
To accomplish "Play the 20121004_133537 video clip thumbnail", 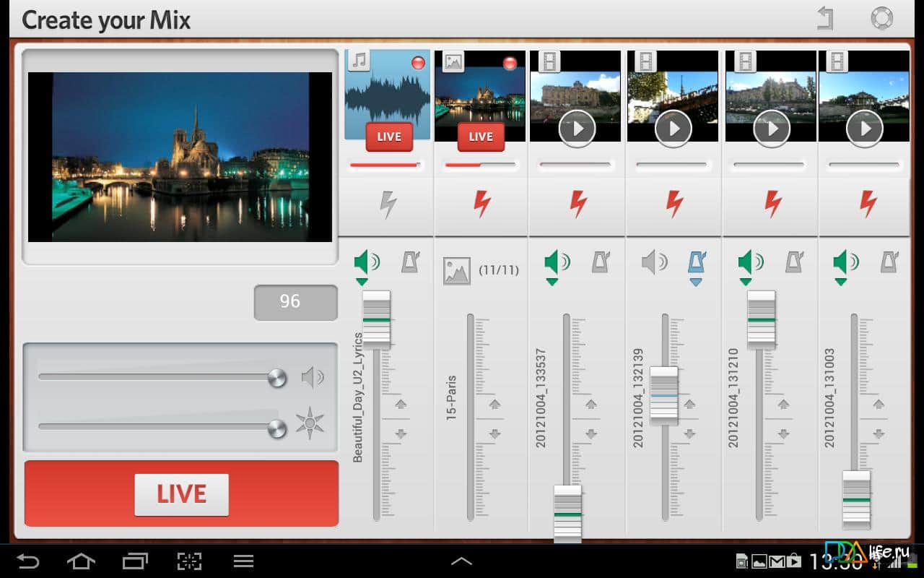I will 576,129.
